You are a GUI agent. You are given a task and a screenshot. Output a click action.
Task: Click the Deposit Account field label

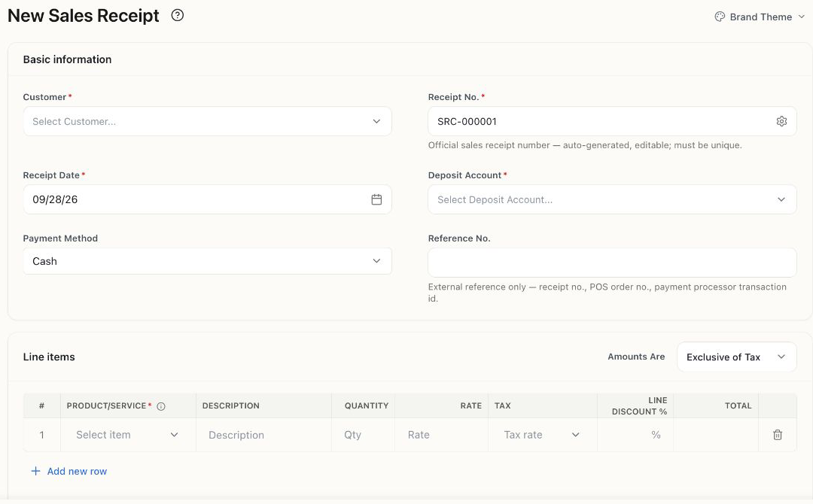[x=464, y=175]
